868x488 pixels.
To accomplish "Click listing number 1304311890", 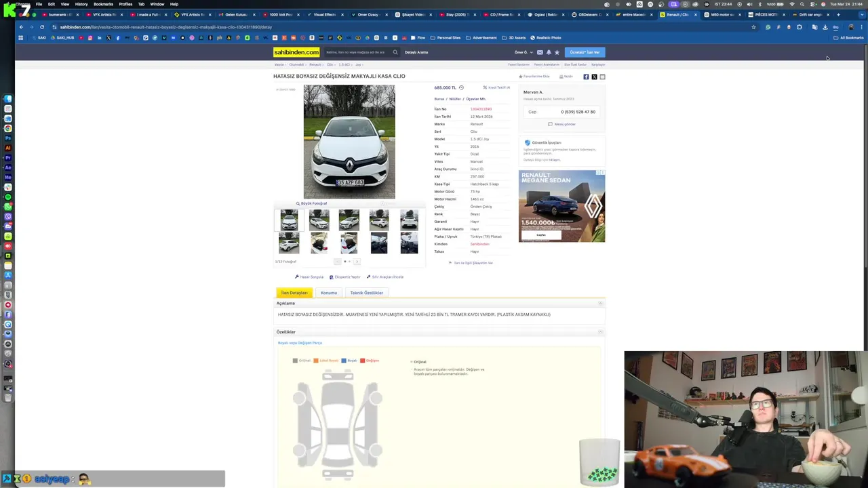I will 481,109.
